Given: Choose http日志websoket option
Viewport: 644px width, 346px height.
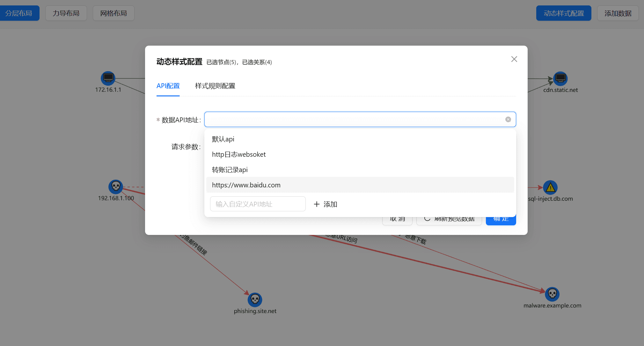Looking at the screenshot, I should pyautogui.click(x=360, y=154).
